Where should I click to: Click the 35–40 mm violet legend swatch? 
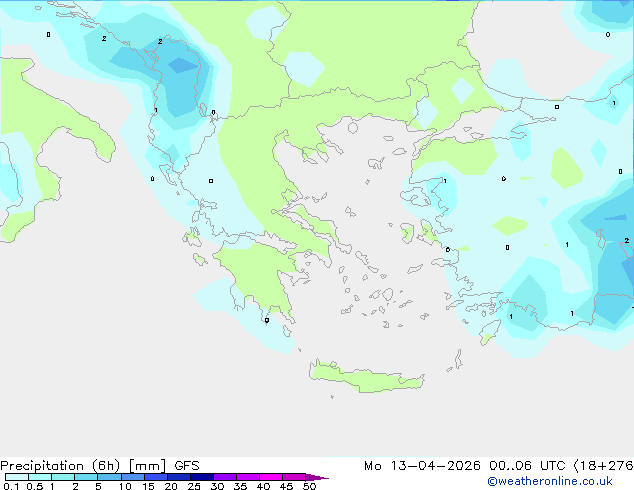248,477
